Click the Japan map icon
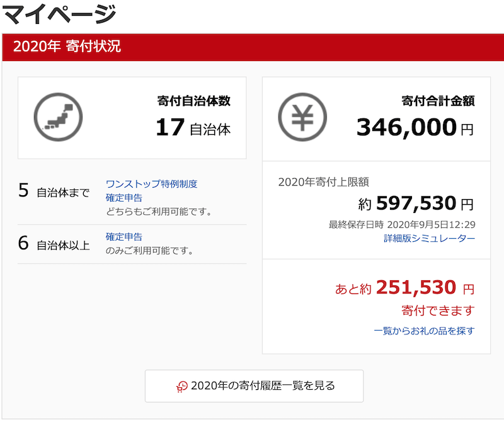Viewport: 504px width, 427px height. (58, 117)
